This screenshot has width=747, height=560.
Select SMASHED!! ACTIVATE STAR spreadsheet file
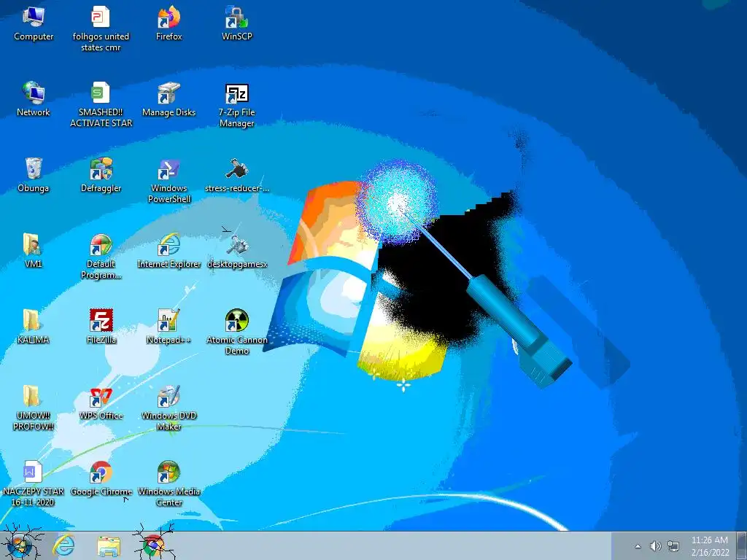[x=101, y=105]
